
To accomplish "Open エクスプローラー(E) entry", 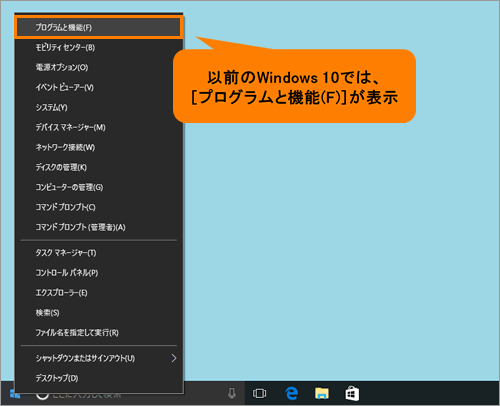I will pyautogui.click(x=99, y=293).
